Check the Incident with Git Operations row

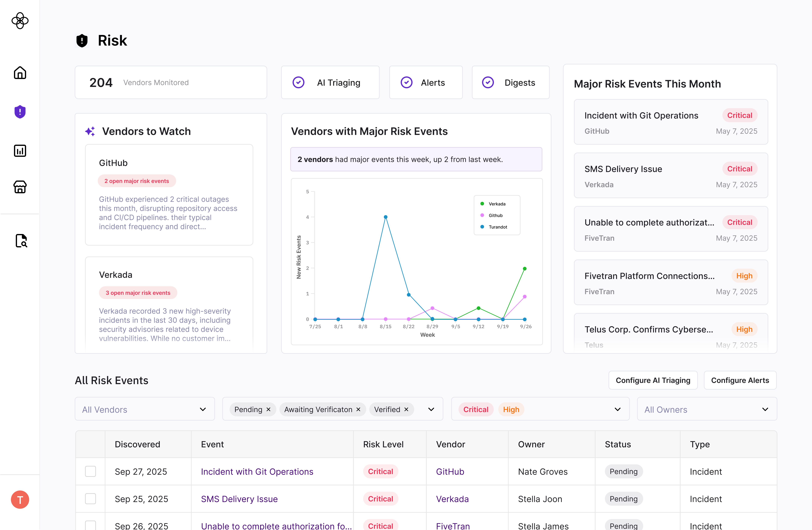(x=90, y=471)
